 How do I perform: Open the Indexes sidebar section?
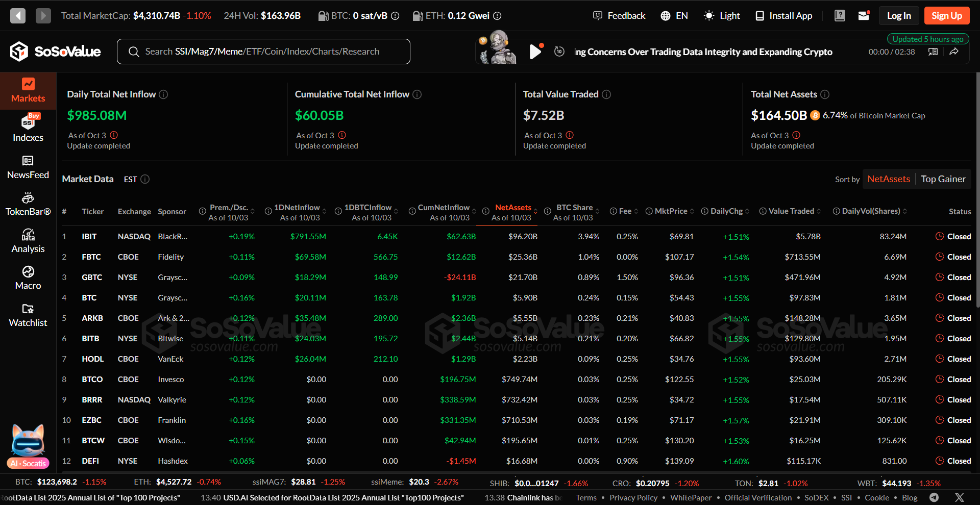(x=28, y=128)
